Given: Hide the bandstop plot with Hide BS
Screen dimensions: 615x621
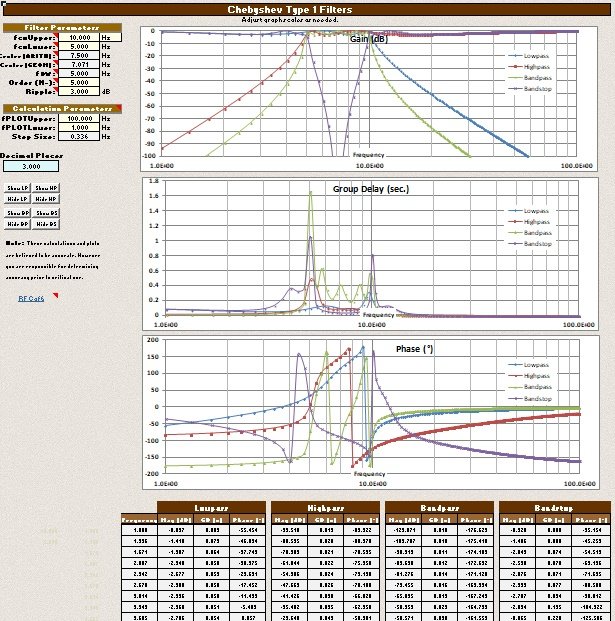Looking at the screenshot, I should point(45,224).
